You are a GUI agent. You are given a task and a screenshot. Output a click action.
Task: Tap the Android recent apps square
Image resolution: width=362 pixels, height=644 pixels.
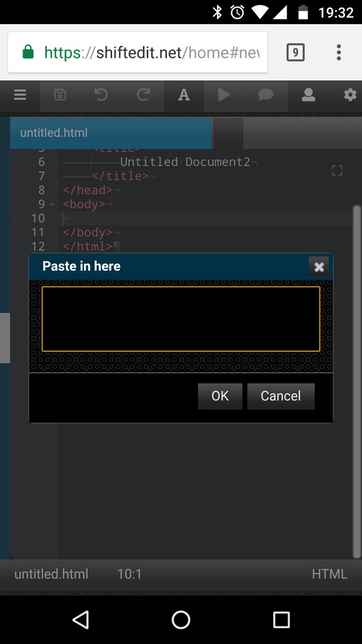click(x=282, y=620)
